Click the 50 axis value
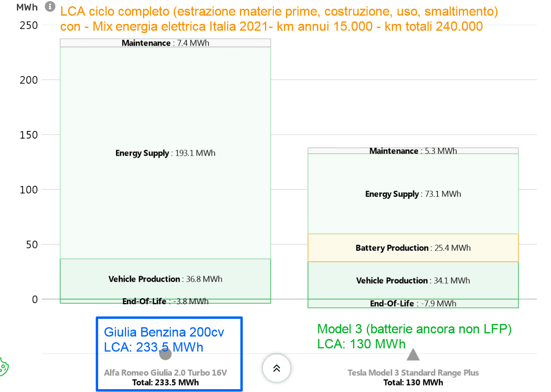This screenshot has height=392, width=551. pyautogui.click(x=32, y=244)
